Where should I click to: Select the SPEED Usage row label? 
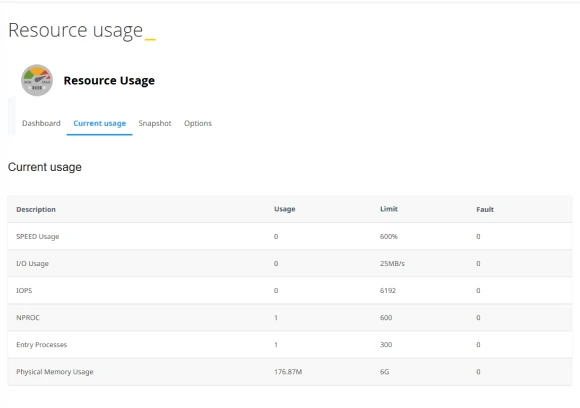coord(37,236)
